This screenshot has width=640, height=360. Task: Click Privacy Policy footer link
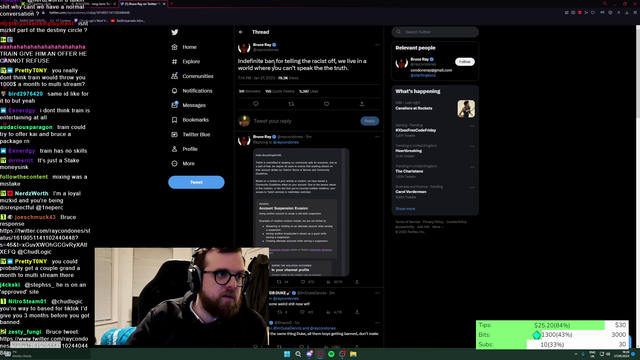433,222
